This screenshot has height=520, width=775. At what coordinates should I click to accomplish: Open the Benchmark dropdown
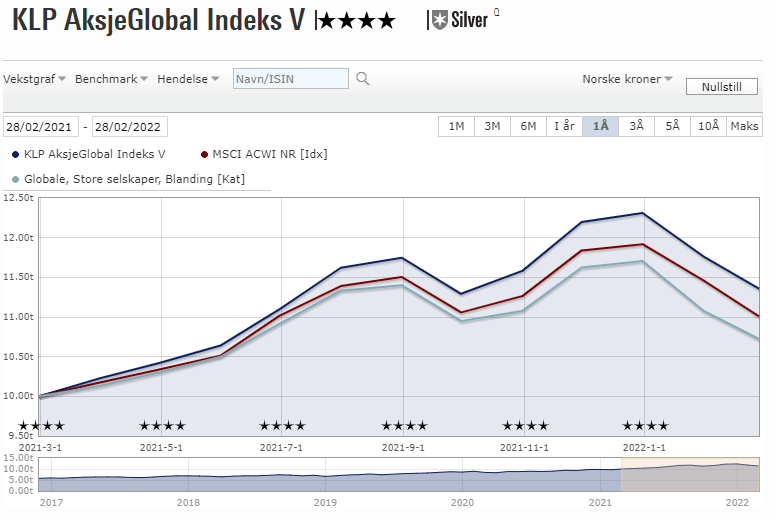click(x=111, y=79)
